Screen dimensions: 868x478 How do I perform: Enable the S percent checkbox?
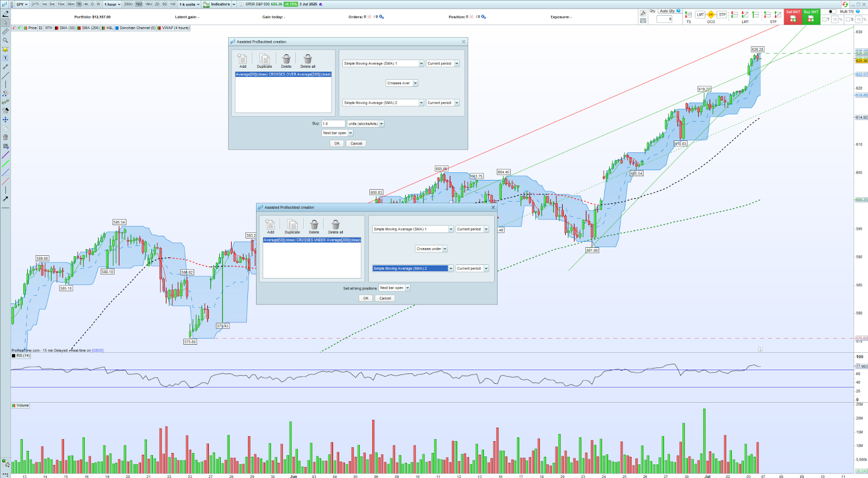pos(848,20)
